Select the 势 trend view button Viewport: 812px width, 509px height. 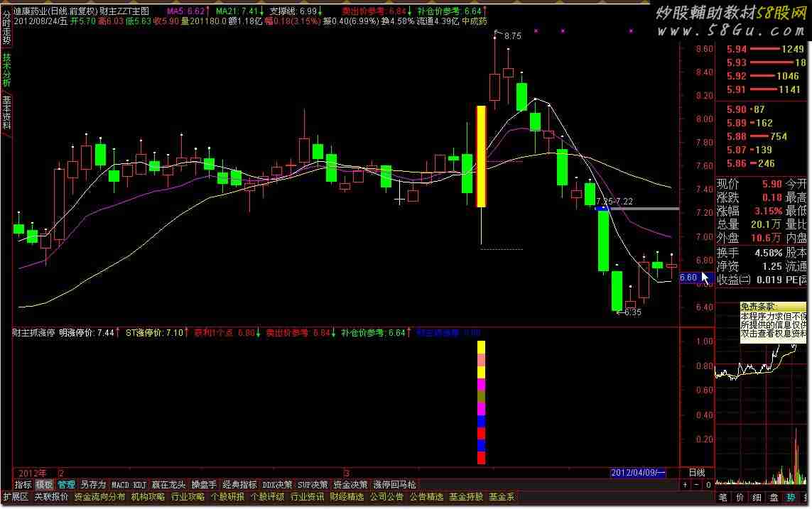click(x=791, y=497)
